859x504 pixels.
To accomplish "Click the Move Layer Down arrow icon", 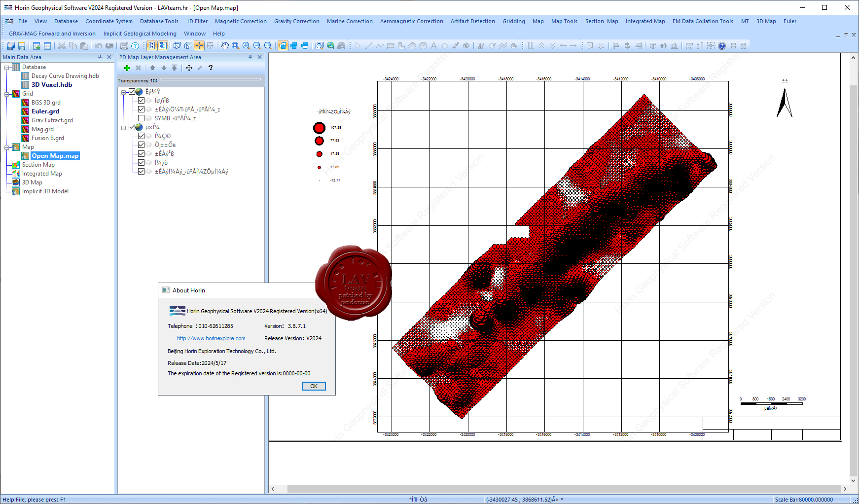I will click(164, 68).
